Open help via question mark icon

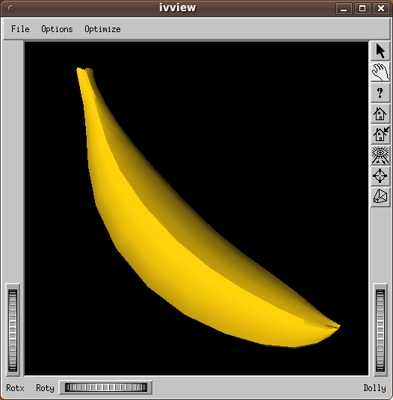pyautogui.click(x=380, y=93)
